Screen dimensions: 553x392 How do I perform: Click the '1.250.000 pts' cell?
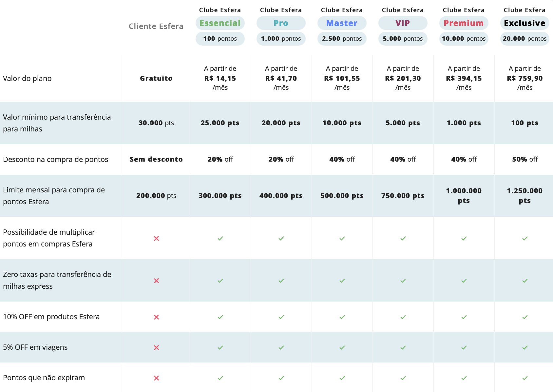click(525, 196)
